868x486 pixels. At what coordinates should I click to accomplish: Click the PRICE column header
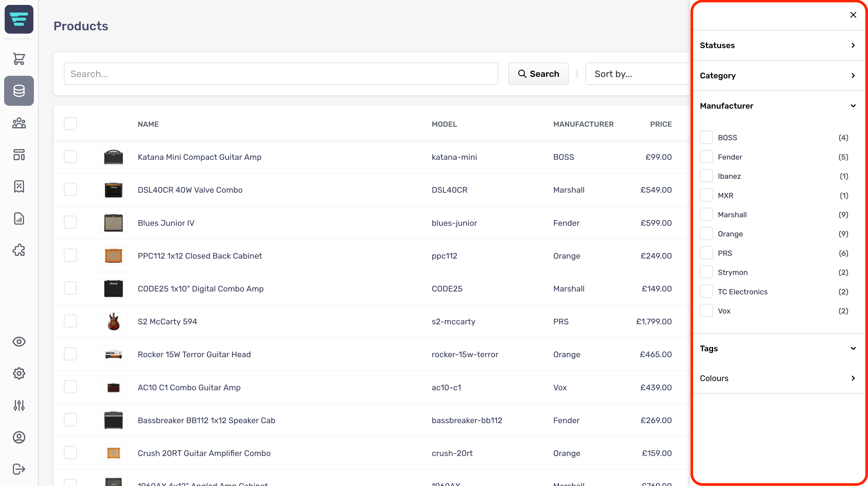pos(661,124)
